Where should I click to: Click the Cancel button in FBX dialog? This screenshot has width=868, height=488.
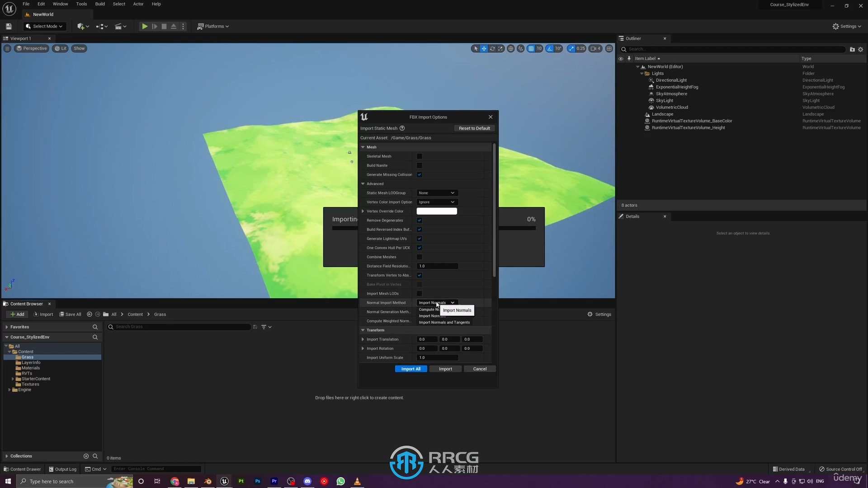pyautogui.click(x=479, y=368)
